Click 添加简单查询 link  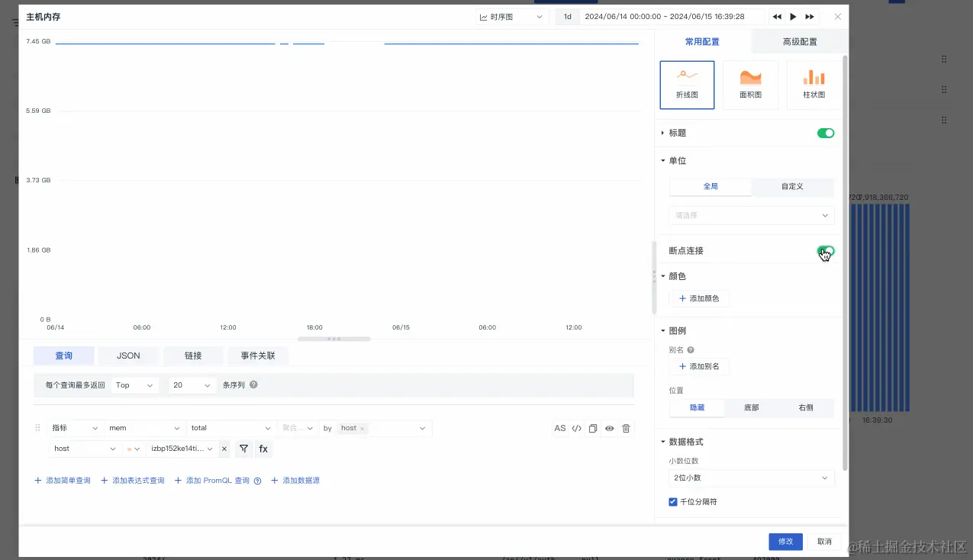tap(63, 481)
